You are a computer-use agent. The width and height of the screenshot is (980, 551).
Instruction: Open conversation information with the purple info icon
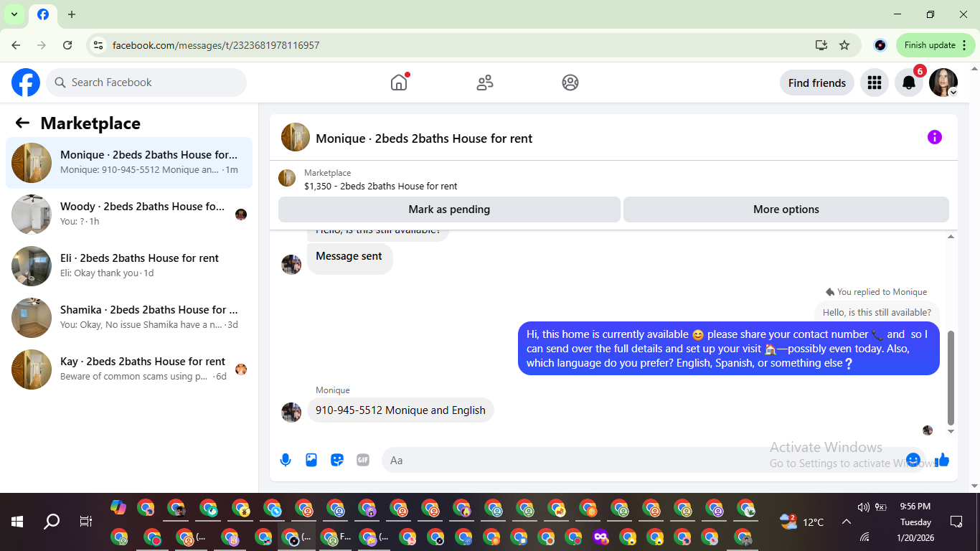pos(934,137)
